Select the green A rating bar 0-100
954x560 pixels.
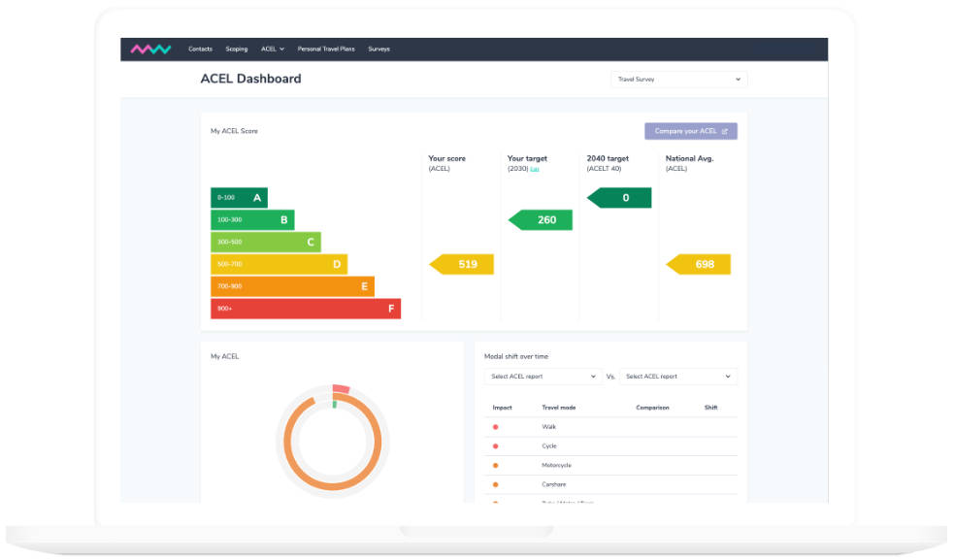[x=239, y=198]
